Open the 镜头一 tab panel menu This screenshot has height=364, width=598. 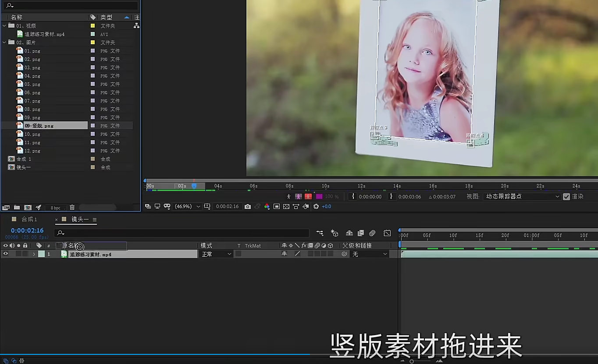click(x=95, y=219)
